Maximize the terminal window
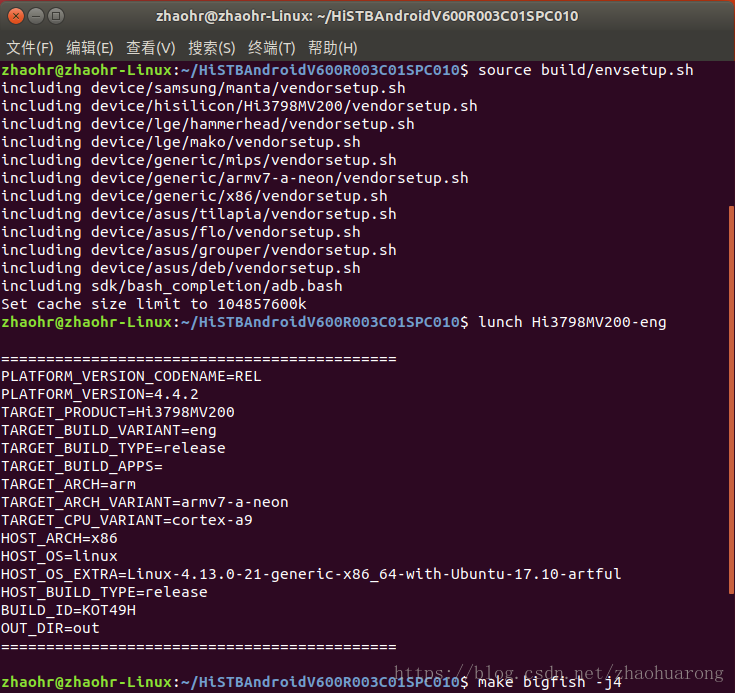Screen dimensions: 735x693 [56, 16]
